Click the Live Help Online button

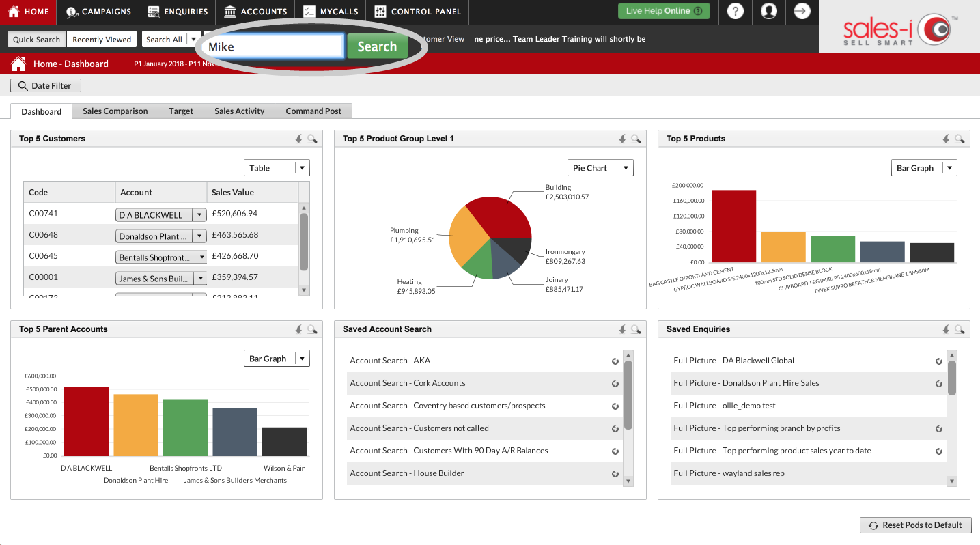pos(664,11)
